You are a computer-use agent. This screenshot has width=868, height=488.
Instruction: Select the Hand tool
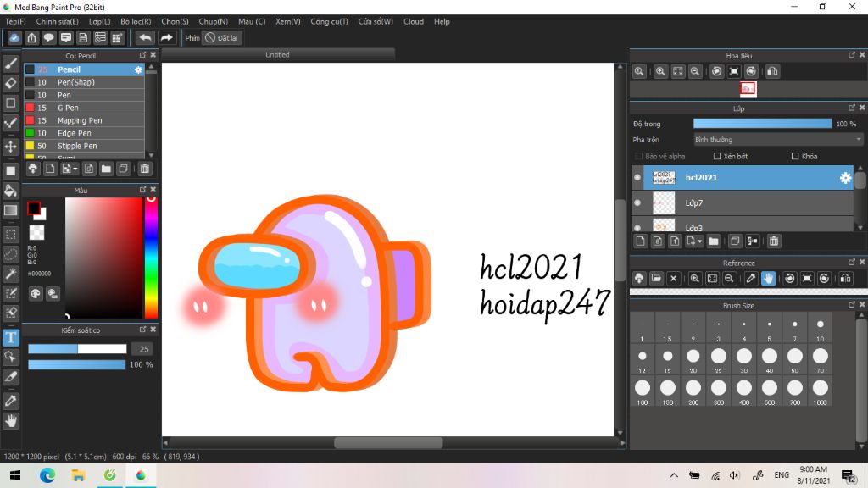pyautogui.click(x=10, y=421)
